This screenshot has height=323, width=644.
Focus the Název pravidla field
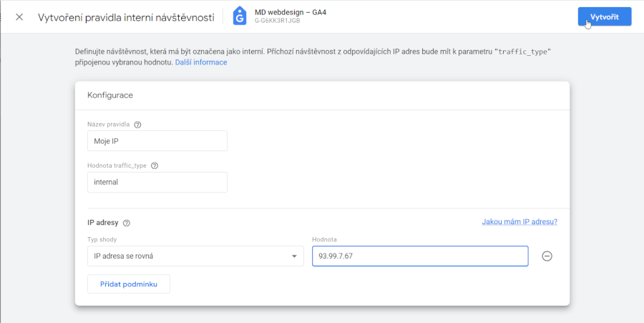[x=157, y=141]
